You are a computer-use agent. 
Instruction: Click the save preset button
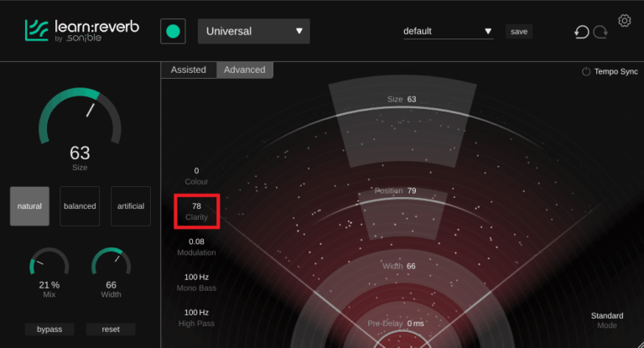tap(519, 32)
